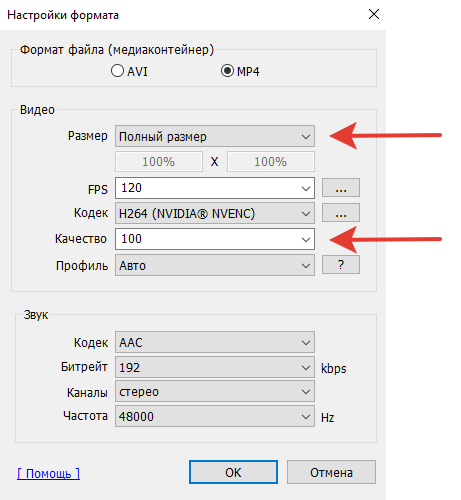Expand the Частота dropdown set to 48000

point(215,416)
